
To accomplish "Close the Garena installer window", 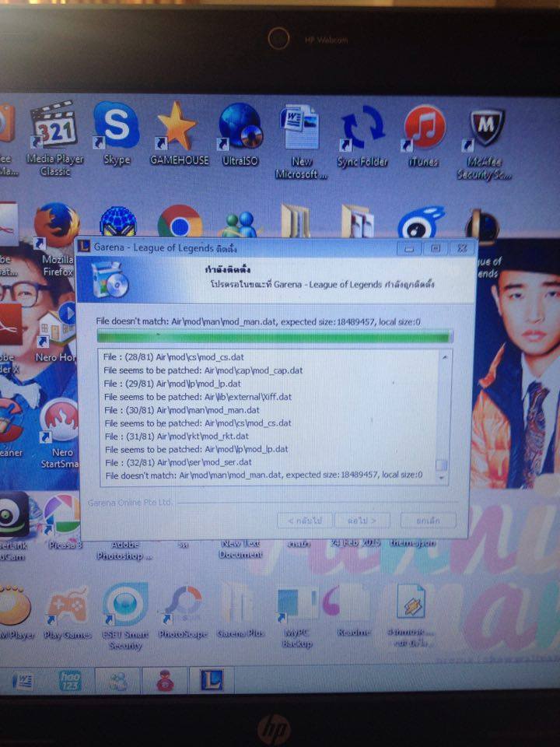I will click(x=461, y=248).
